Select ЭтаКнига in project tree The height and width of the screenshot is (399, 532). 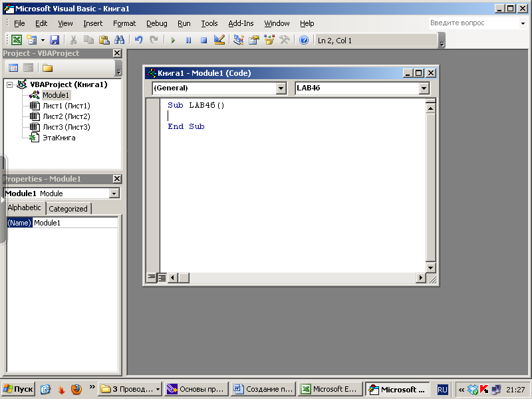coord(59,138)
